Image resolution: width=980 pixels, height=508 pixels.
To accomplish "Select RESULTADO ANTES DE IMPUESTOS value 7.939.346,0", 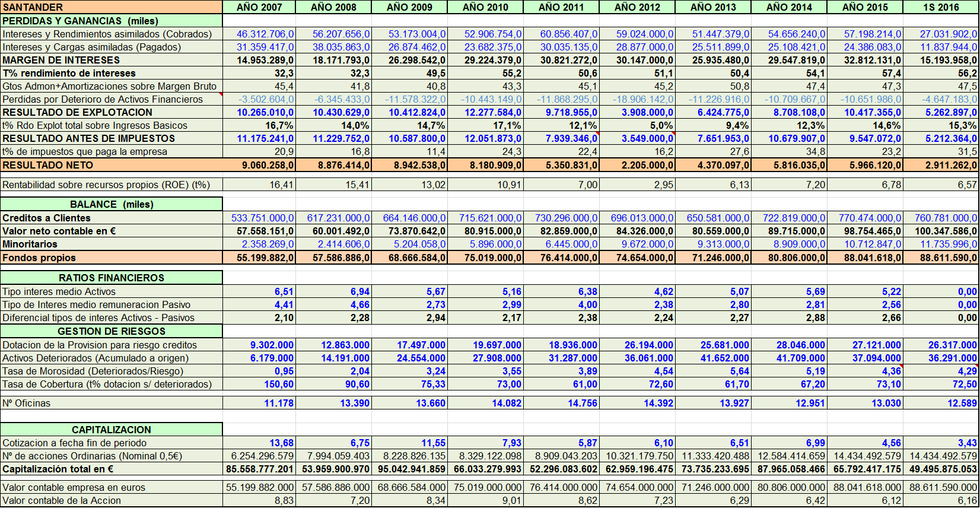I will point(561,138).
